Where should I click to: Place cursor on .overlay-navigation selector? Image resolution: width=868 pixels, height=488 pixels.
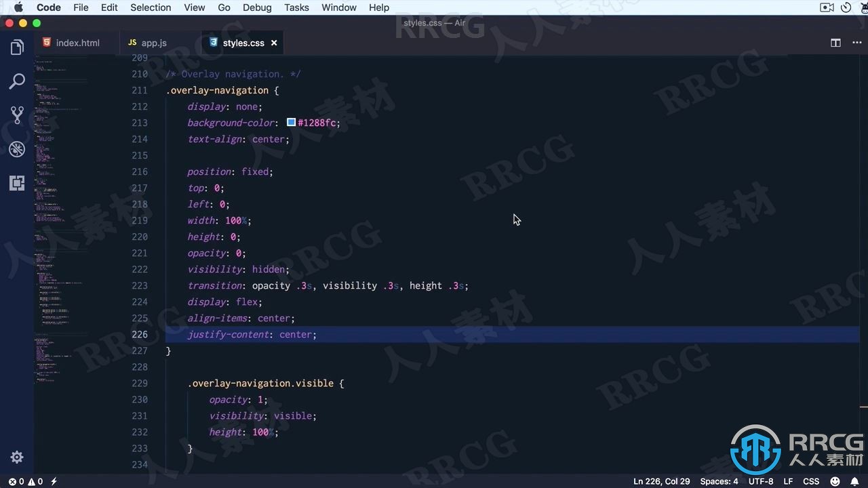click(x=217, y=90)
